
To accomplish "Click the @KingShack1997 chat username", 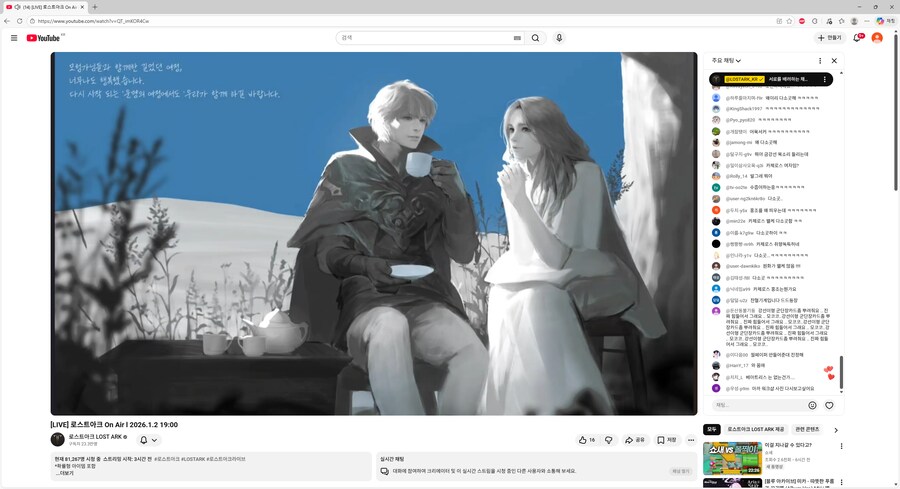I will coord(744,108).
